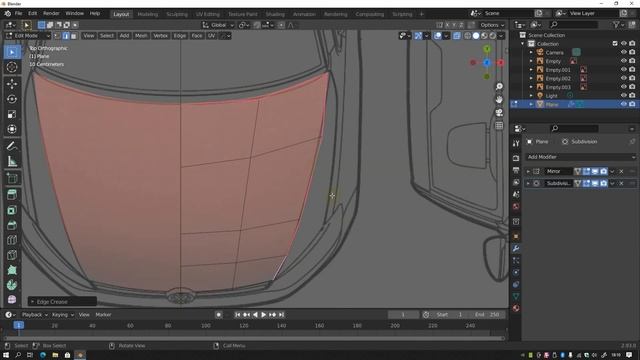Open Modifier properties wrench tab
This screenshot has width=640, height=360.
516,249
